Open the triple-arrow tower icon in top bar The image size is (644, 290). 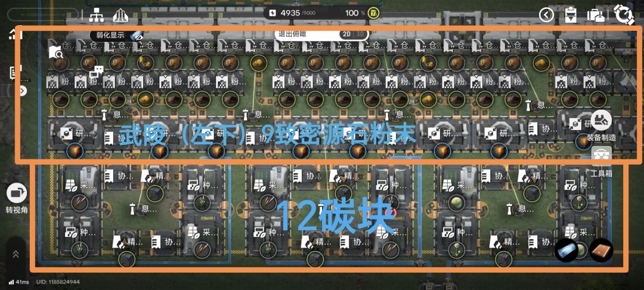coord(120,15)
